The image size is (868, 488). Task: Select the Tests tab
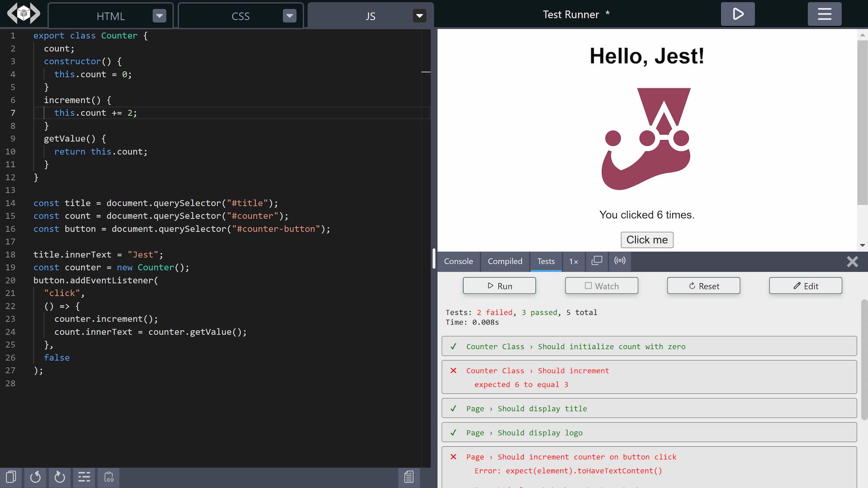tap(546, 261)
